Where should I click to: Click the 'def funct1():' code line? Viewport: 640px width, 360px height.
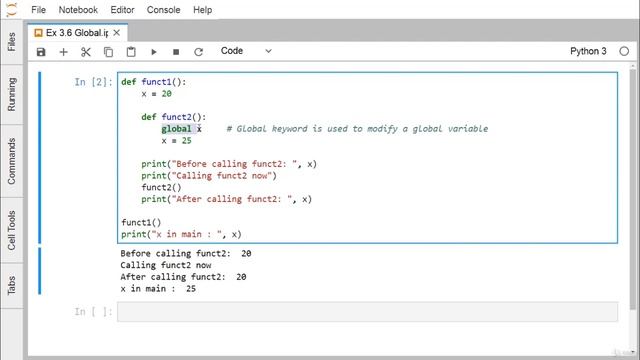(x=153, y=82)
